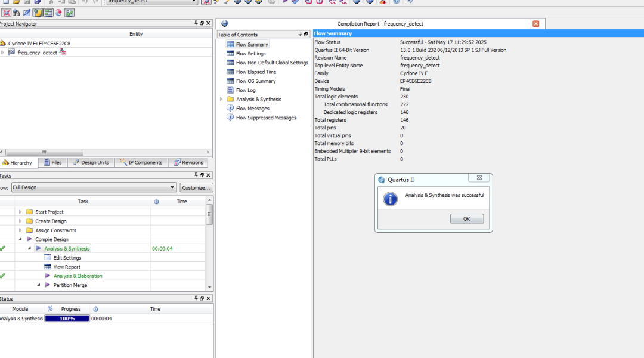
Task: Click the Flow Log document icon
Action: pyautogui.click(x=230, y=90)
